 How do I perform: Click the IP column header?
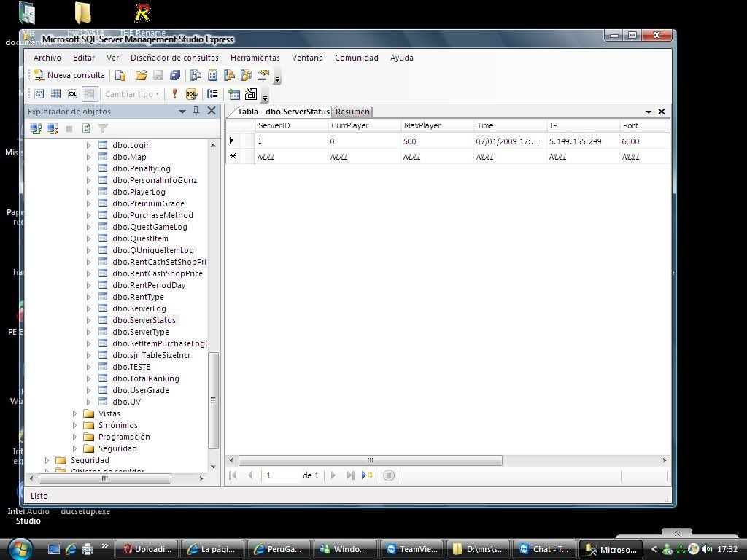583,125
